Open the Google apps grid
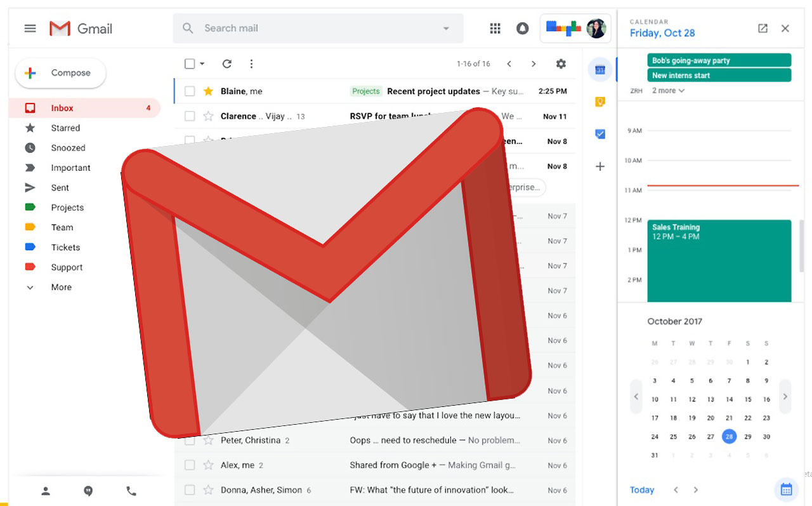This screenshot has height=506, width=812. 495,29
